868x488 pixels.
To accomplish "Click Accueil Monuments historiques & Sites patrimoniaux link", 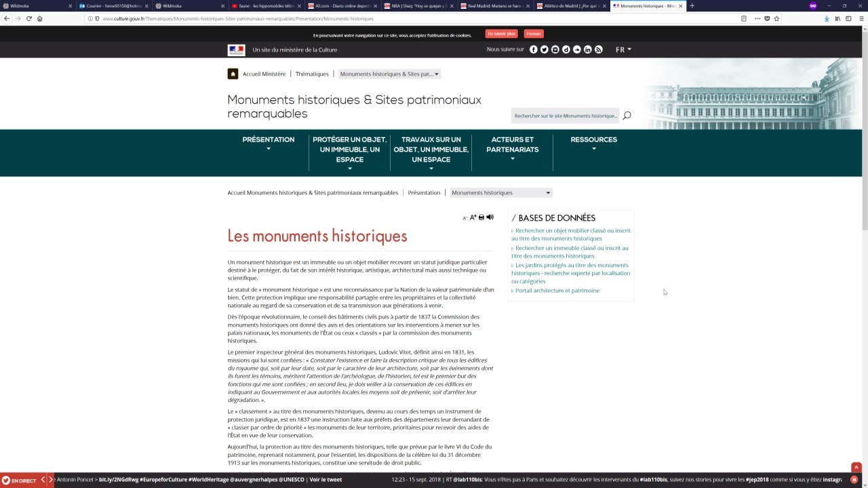I will 313,192.
